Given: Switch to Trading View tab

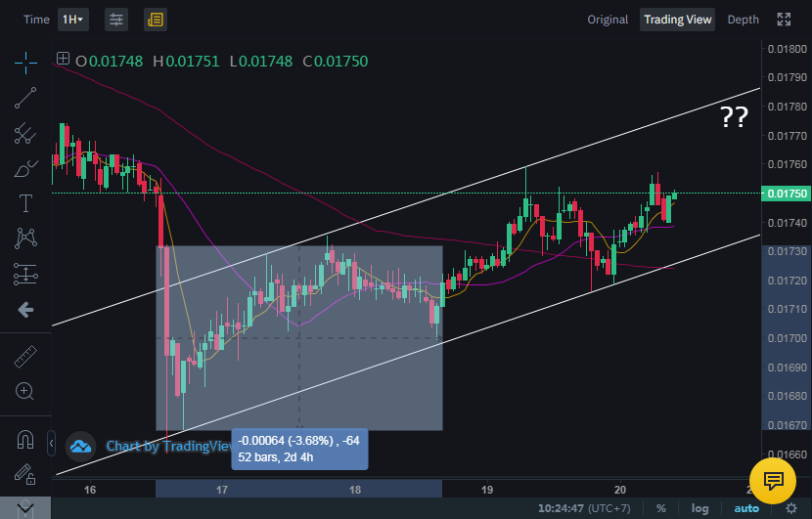Looking at the screenshot, I should 677,20.
